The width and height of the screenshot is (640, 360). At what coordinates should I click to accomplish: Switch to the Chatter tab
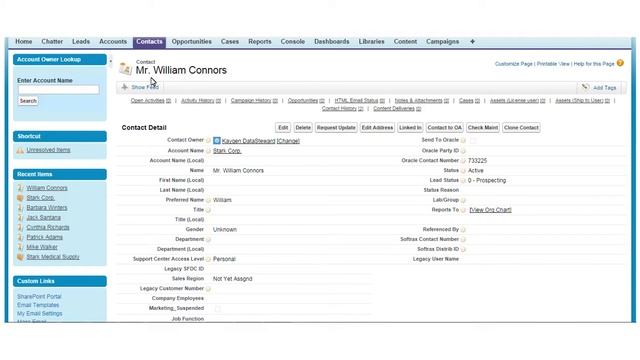pyautogui.click(x=52, y=42)
